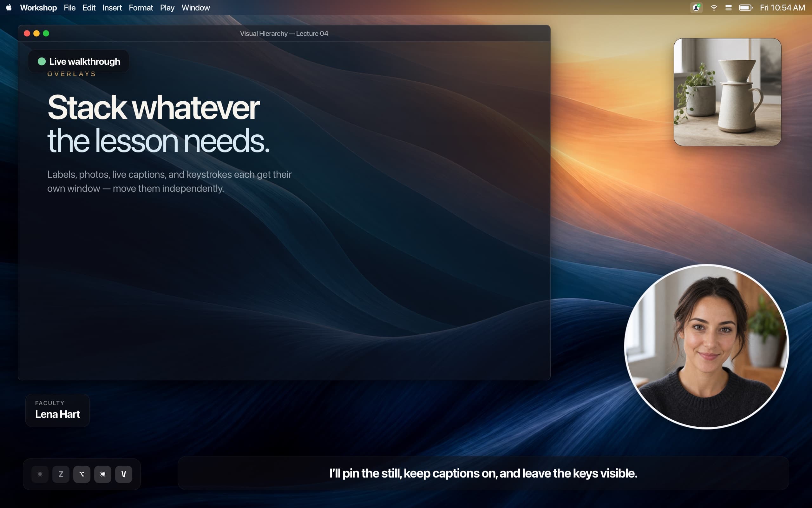Open Control Center from the menu bar

point(728,7)
